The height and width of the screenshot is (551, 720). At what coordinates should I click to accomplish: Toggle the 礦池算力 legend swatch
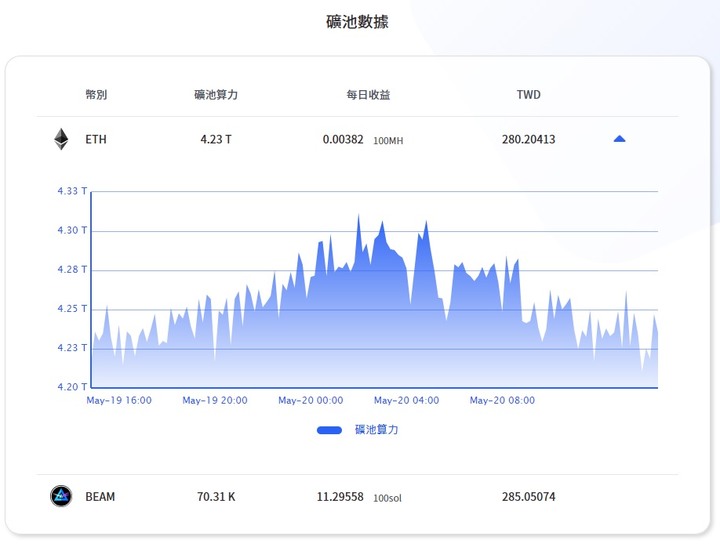pyautogui.click(x=329, y=430)
